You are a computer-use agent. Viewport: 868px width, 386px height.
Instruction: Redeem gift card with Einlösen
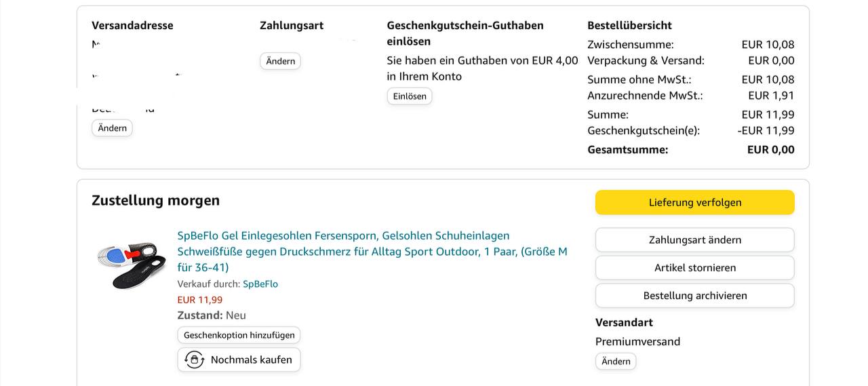click(410, 96)
